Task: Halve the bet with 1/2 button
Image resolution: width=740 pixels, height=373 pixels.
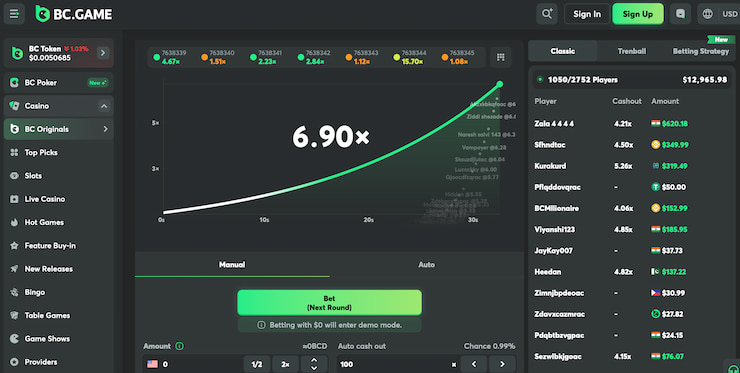Action: [257, 364]
